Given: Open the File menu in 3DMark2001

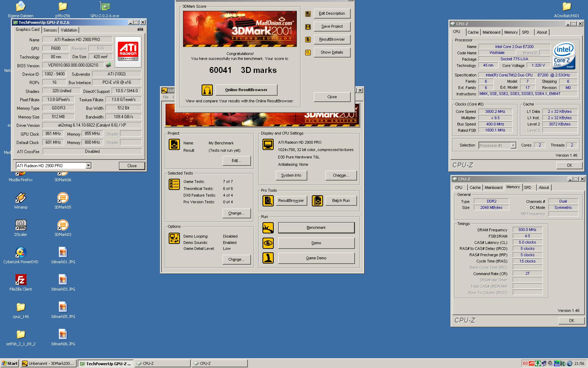Looking at the screenshot, I should point(166,97).
